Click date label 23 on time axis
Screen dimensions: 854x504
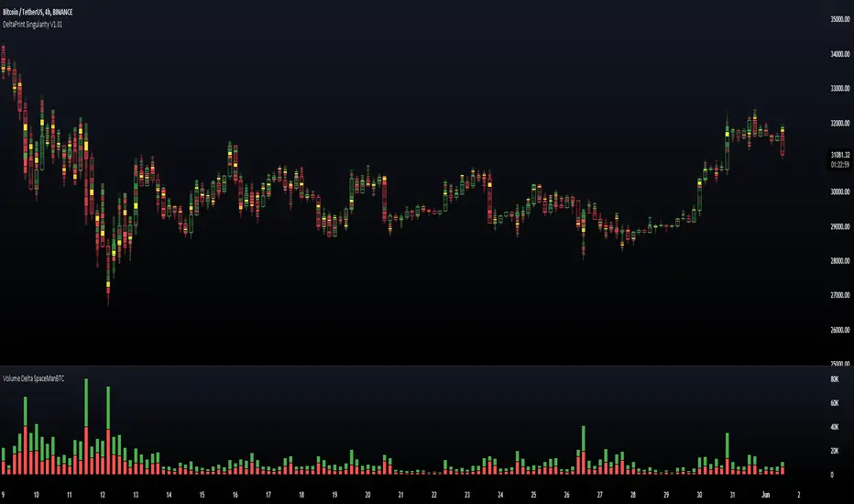(467, 495)
